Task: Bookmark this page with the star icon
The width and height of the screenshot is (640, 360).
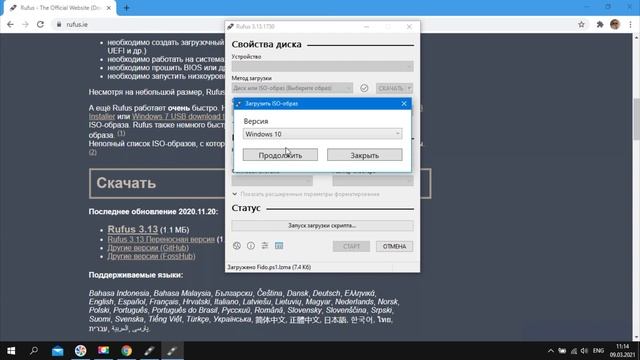Action: 581,24
